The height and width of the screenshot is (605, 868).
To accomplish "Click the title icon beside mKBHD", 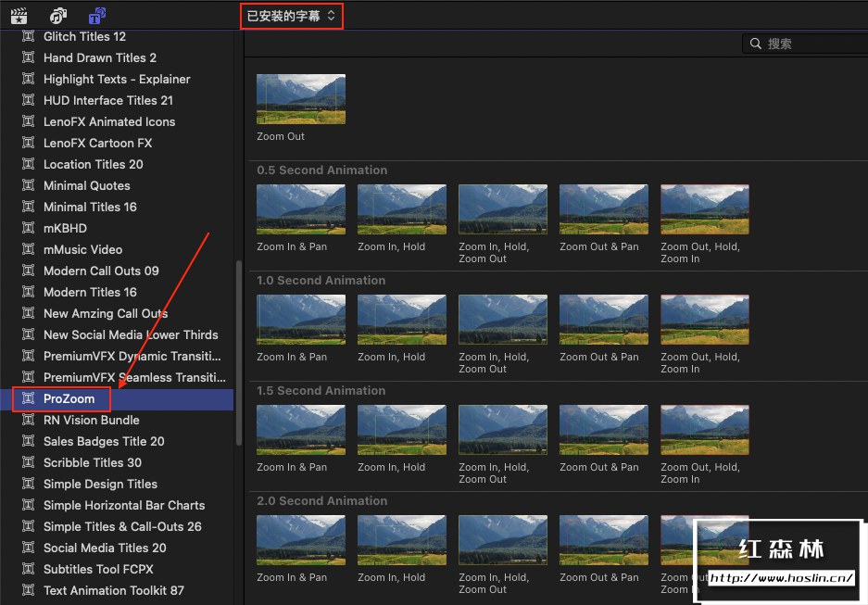I will (28, 228).
